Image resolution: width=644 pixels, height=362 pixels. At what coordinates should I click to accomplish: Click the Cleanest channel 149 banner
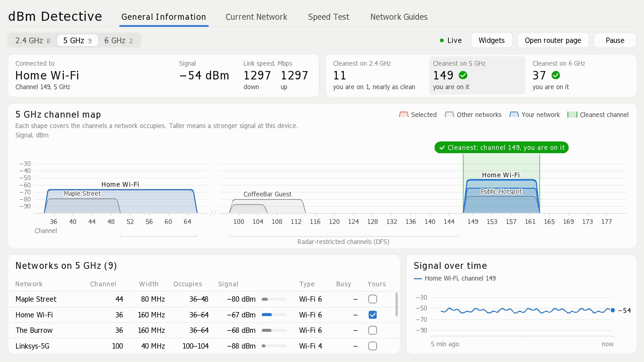501,147
